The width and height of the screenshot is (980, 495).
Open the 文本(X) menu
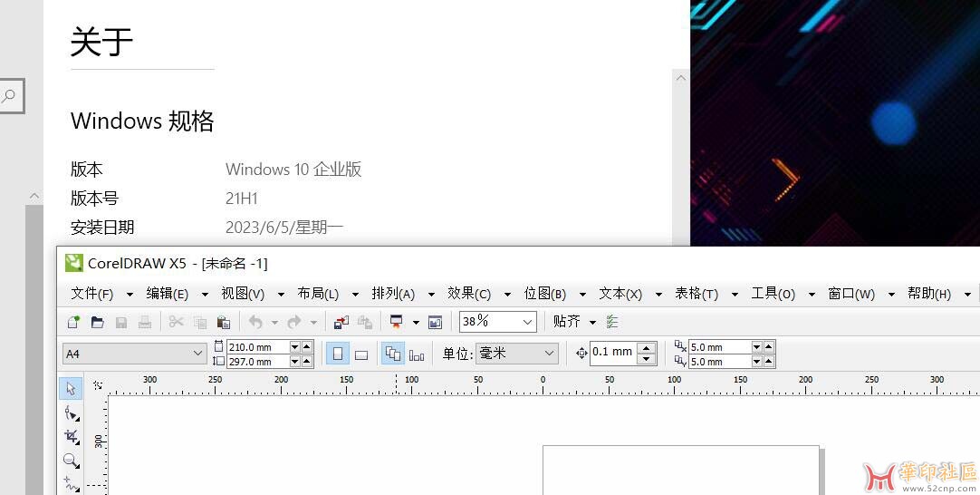point(620,294)
